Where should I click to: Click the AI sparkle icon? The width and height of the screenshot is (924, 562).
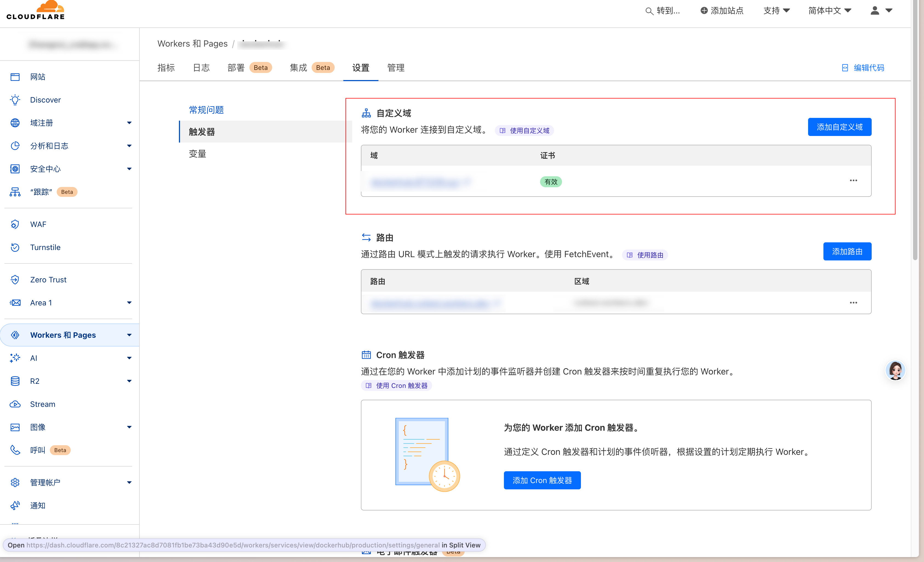(15, 358)
